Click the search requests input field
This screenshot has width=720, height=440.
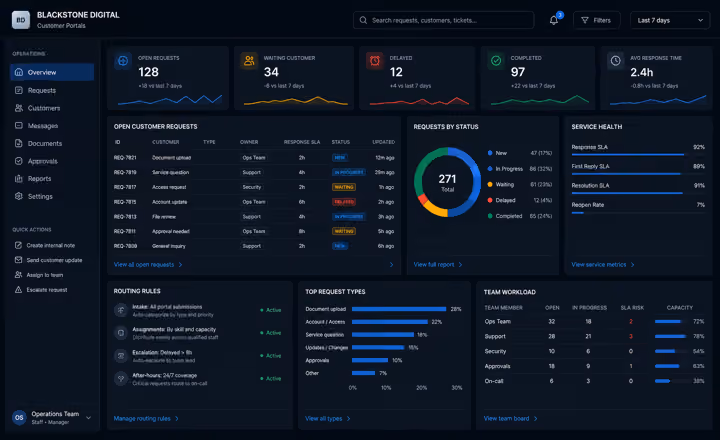tap(444, 20)
